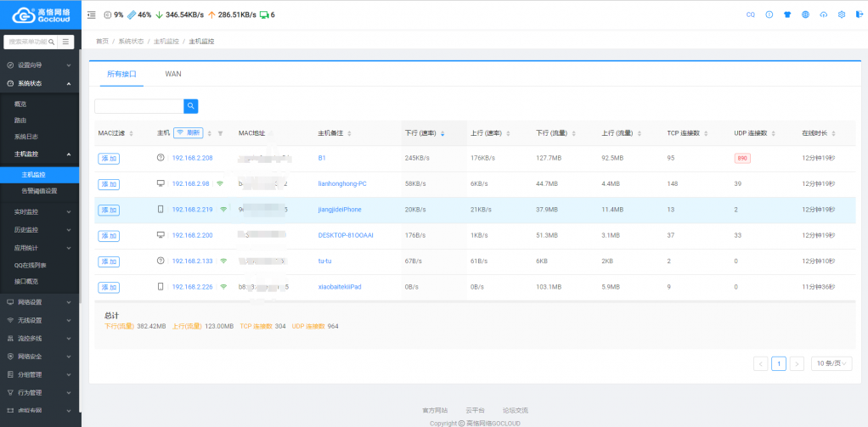This screenshot has height=427, width=868.
Task: Click the red 890 UDP count badge
Action: click(x=742, y=158)
